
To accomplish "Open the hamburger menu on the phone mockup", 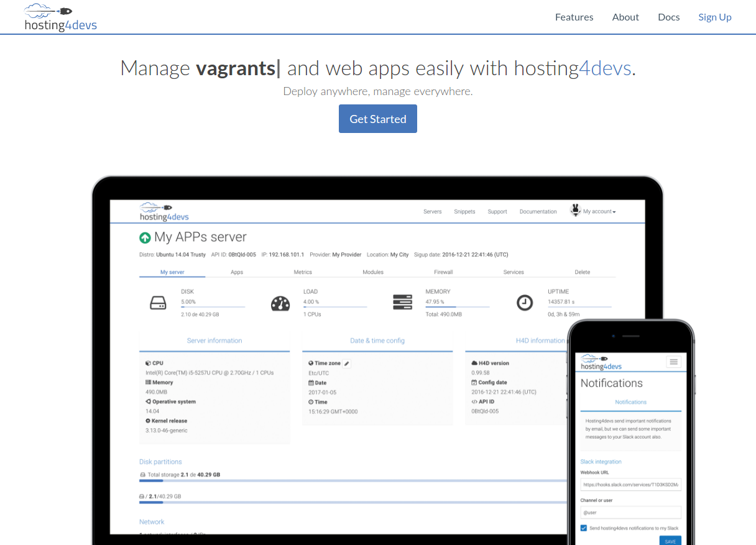I will coord(673,362).
